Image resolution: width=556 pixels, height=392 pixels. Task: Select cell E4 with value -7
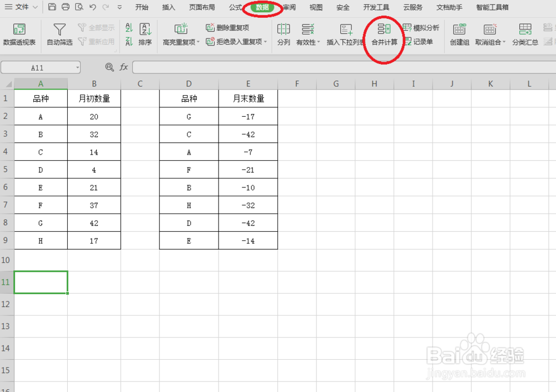[x=248, y=152]
